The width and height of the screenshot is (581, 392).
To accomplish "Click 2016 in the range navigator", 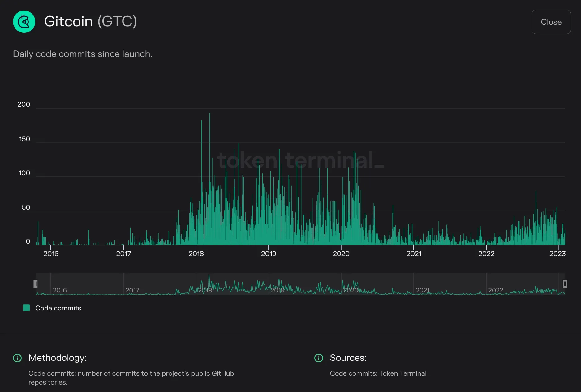I will point(60,290).
